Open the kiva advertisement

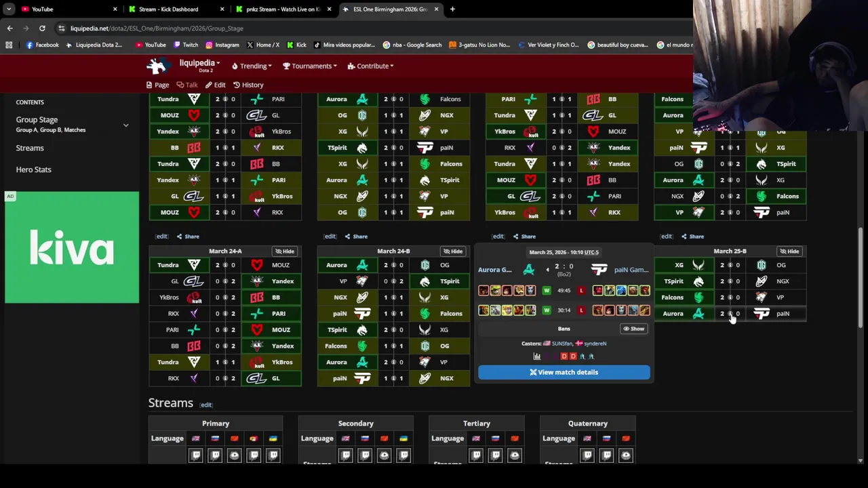pyautogui.click(x=72, y=247)
